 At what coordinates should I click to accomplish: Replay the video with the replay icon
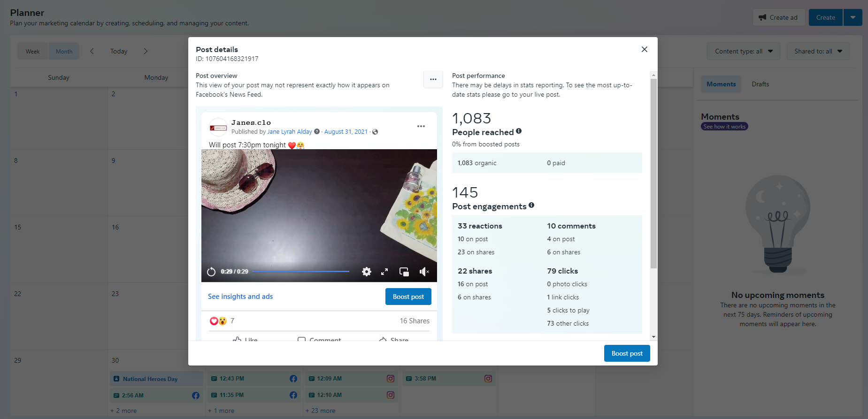pos(211,272)
